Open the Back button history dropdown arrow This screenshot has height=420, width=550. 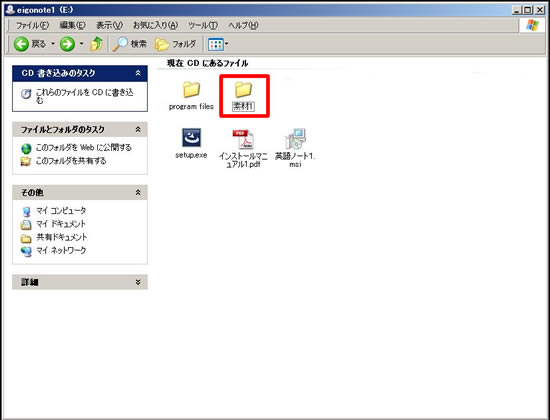(53, 44)
